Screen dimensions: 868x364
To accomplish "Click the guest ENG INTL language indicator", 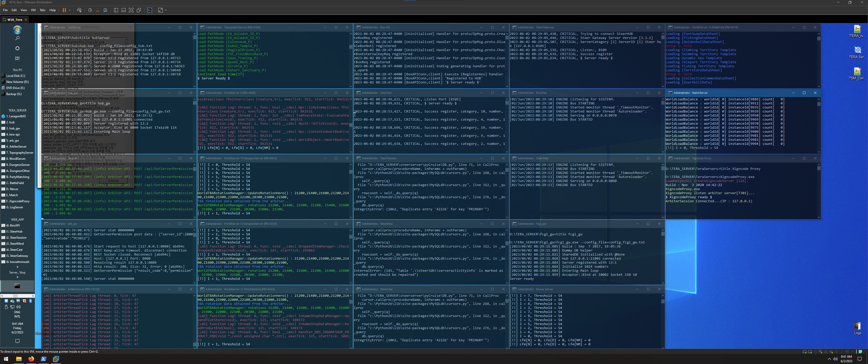I will click(x=17, y=314).
